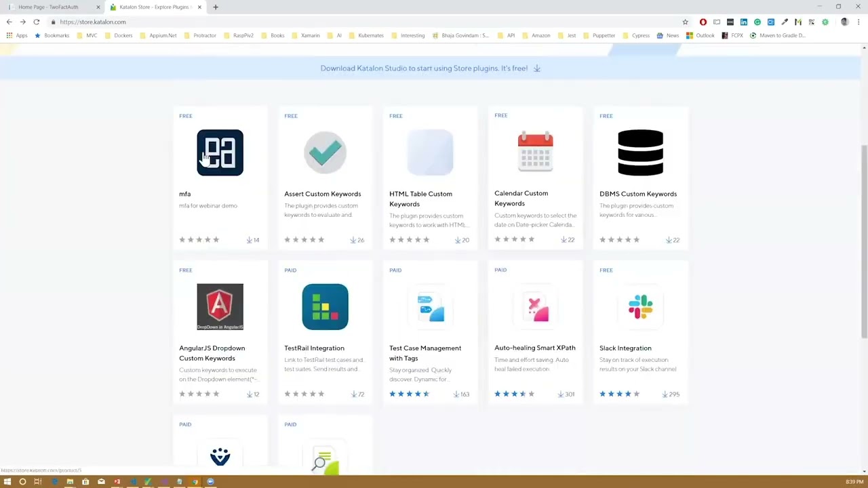Click the download arrow in banner
Image resolution: width=868 pixels, height=488 pixels.
coord(536,68)
